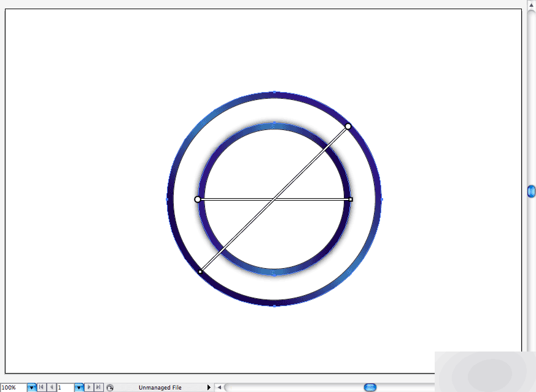Open the status bar options arrow
This screenshot has width=536, height=392.
click(209, 388)
